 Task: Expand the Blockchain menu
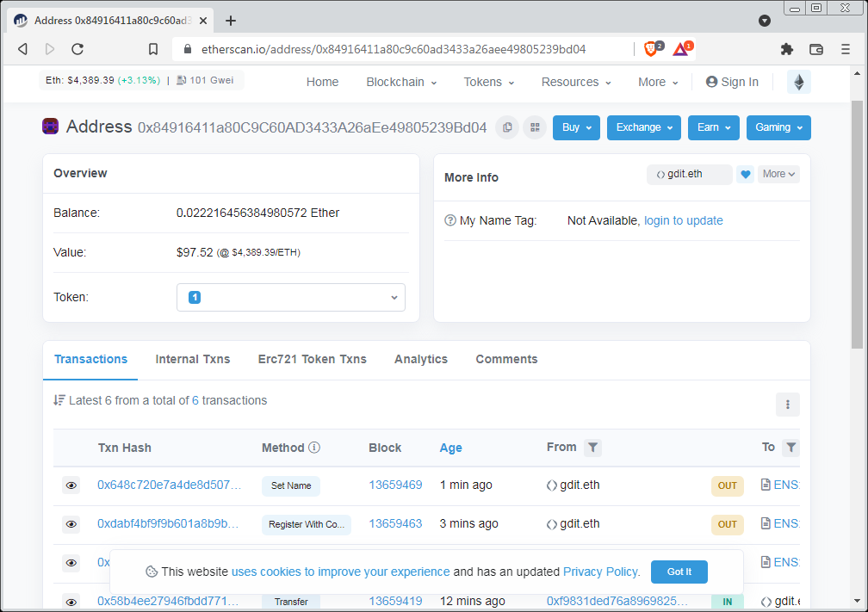pyautogui.click(x=401, y=82)
